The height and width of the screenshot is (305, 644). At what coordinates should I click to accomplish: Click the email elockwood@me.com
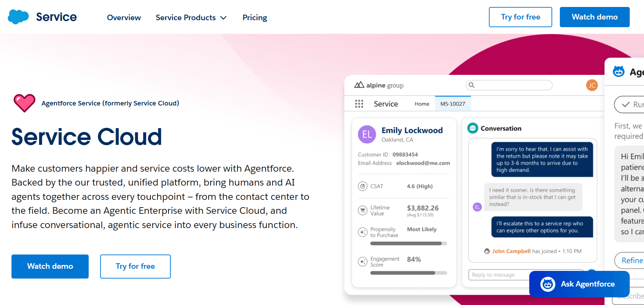click(x=423, y=163)
